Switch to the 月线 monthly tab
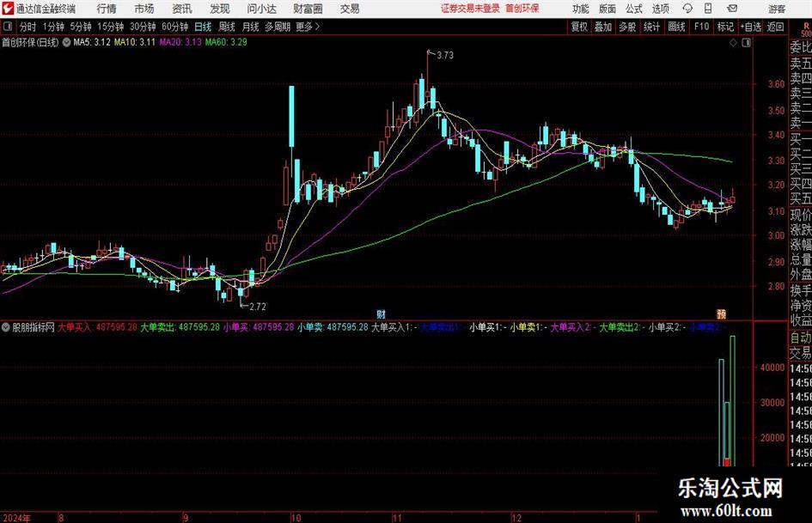This screenshot has width=812, height=523. click(x=251, y=27)
